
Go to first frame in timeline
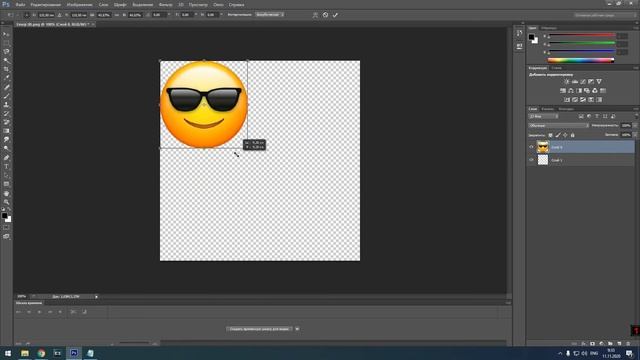click(18, 312)
